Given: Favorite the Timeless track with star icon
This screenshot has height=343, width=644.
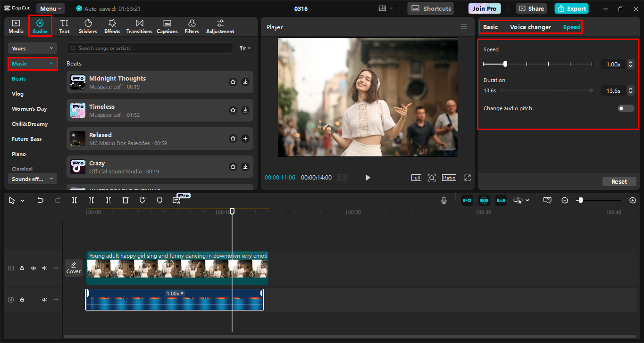Looking at the screenshot, I should click(x=233, y=110).
